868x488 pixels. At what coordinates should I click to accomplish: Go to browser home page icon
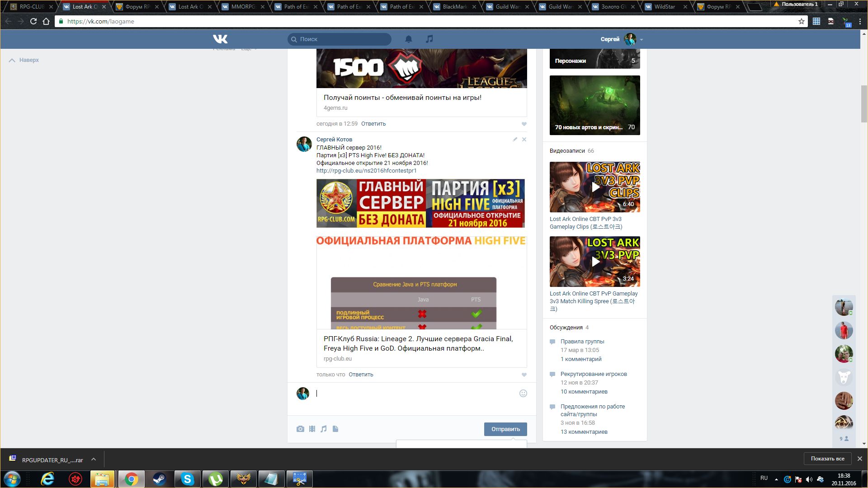click(46, 21)
